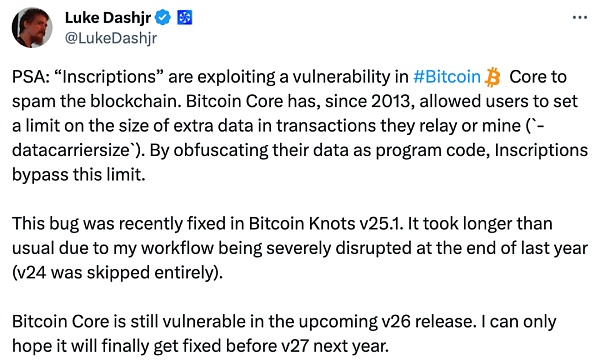This screenshot has height=360, width=600.
Task: Open the Luke Dashjr display name link
Action: pos(108,18)
